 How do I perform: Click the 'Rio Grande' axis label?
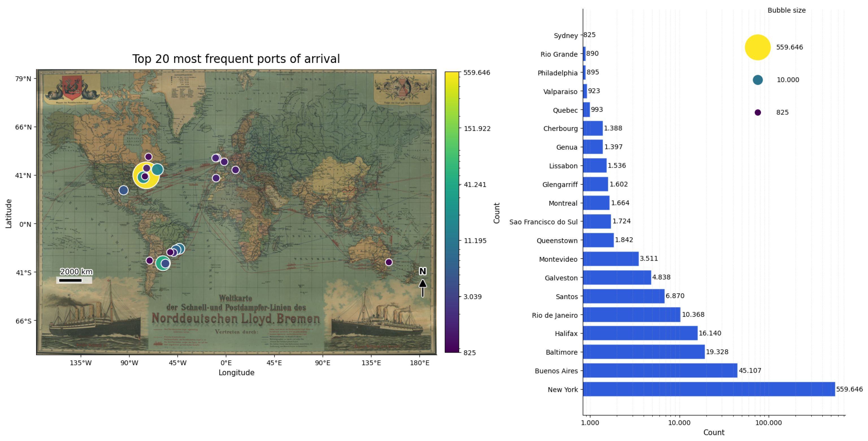tap(559, 54)
